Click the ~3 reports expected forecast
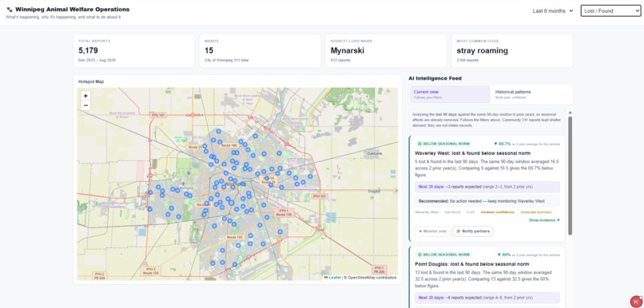644x308 pixels. point(487,187)
